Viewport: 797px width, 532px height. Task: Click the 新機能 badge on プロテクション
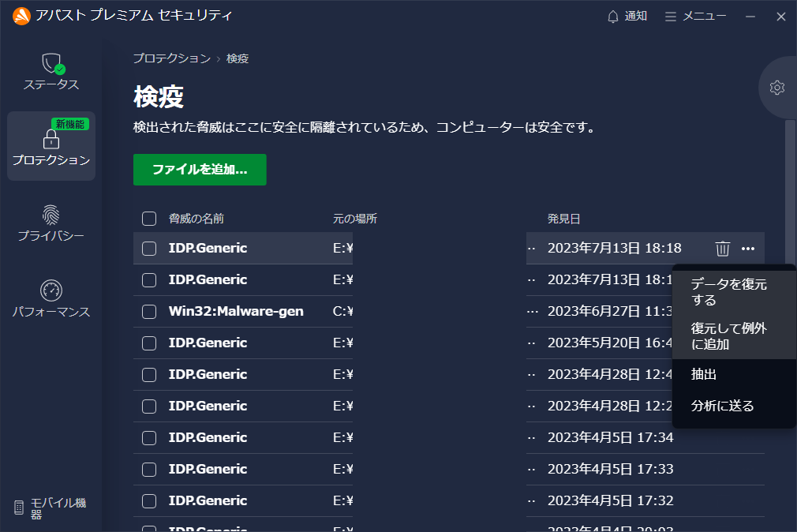point(70,124)
